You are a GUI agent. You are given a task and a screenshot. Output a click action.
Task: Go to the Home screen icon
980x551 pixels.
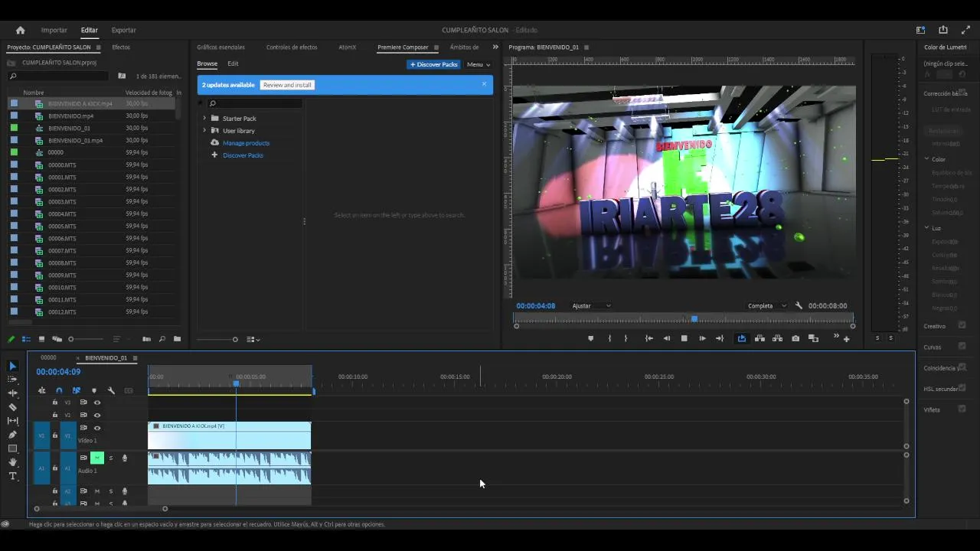click(x=20, y=30)
